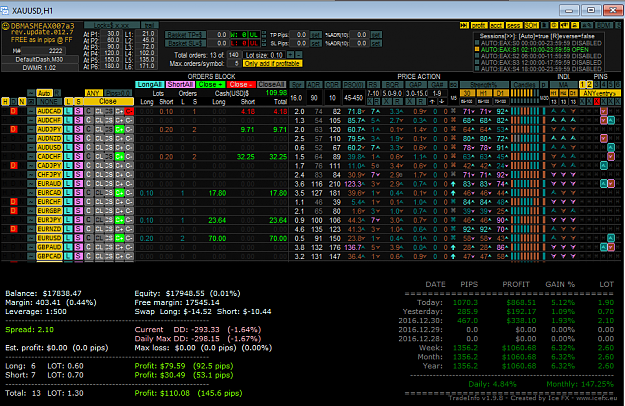Click the CloseAll button
This screenshot has width=625, height=406.
point(271,84)
